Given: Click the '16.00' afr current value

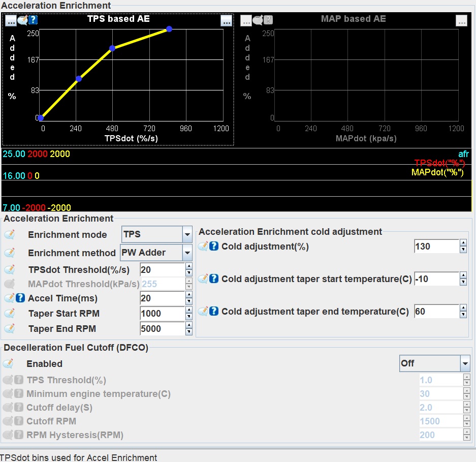Looking at the screenshot, I should 14,176.
